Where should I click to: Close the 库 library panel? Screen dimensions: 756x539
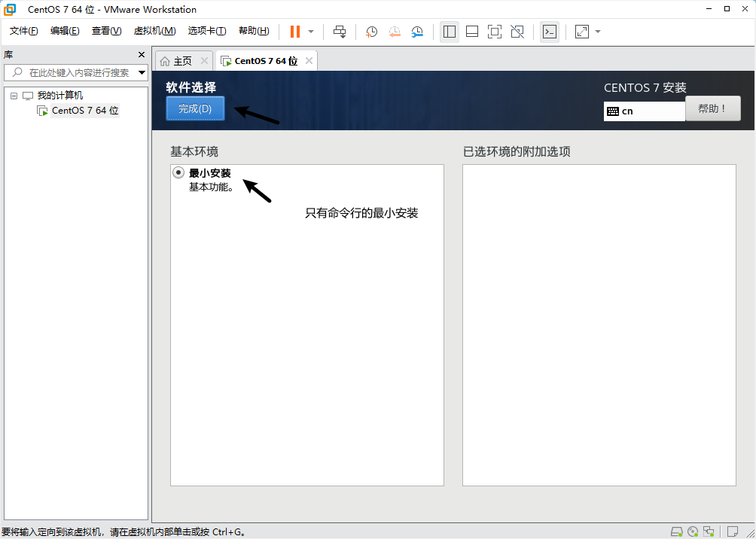[x=142, y=54]
